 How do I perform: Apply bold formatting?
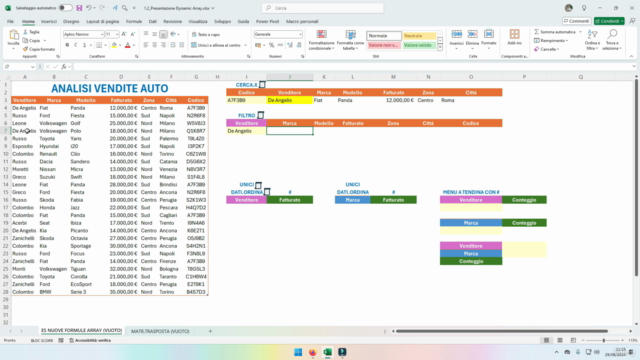[67, 45]
